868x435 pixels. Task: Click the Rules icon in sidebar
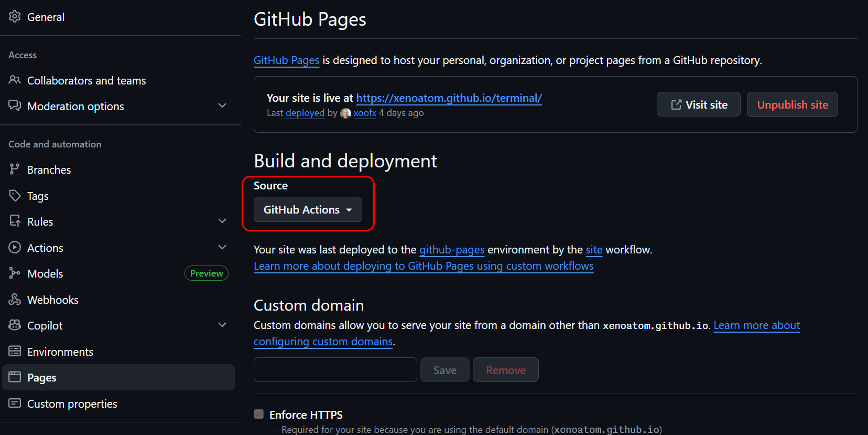point(15,221)
